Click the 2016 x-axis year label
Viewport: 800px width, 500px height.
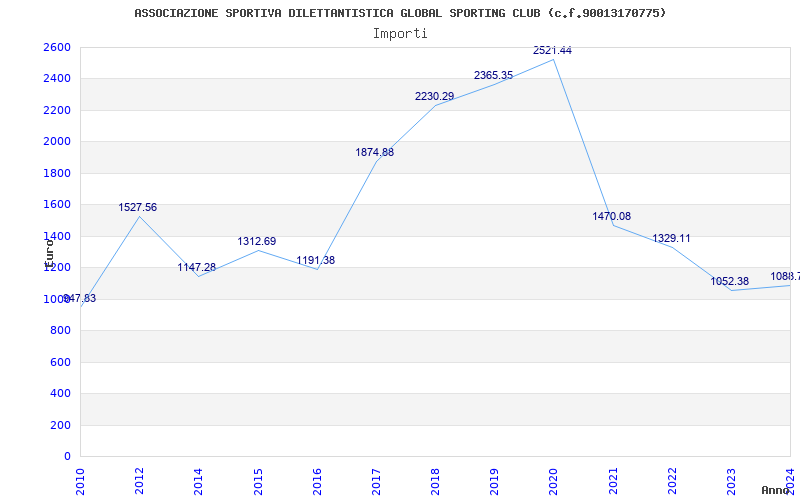[x=317, y=481]
